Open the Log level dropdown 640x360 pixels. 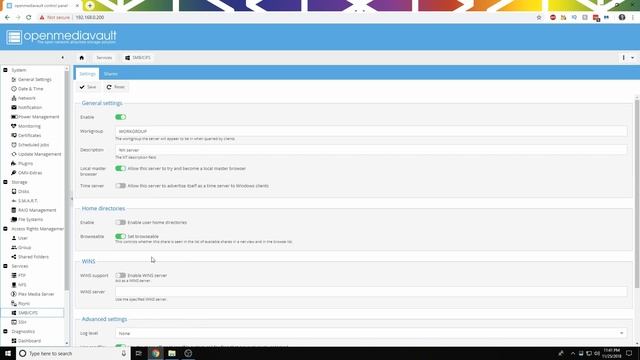tap(622, 333)
